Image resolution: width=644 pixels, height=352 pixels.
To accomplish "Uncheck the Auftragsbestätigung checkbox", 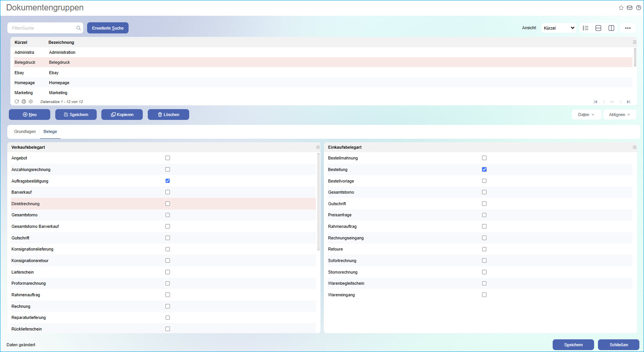I will [168, 181].
